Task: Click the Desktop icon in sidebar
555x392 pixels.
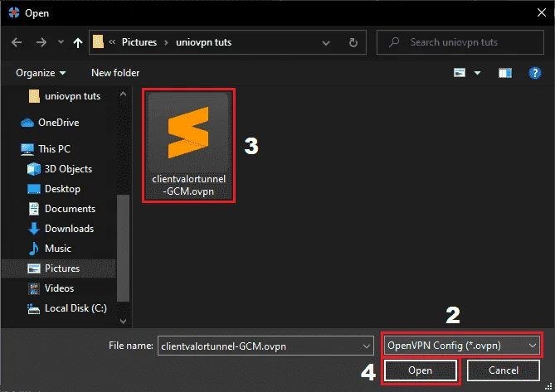Action: click(x=34, y=189)
